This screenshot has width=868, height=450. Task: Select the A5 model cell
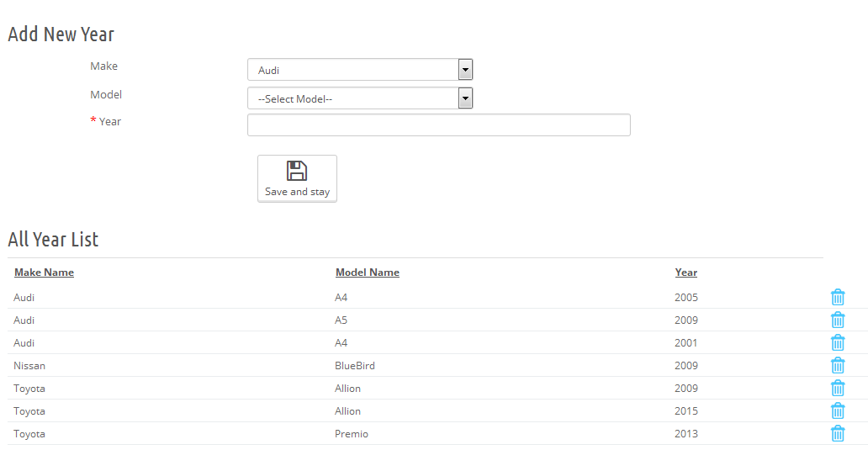click(341, 320)
